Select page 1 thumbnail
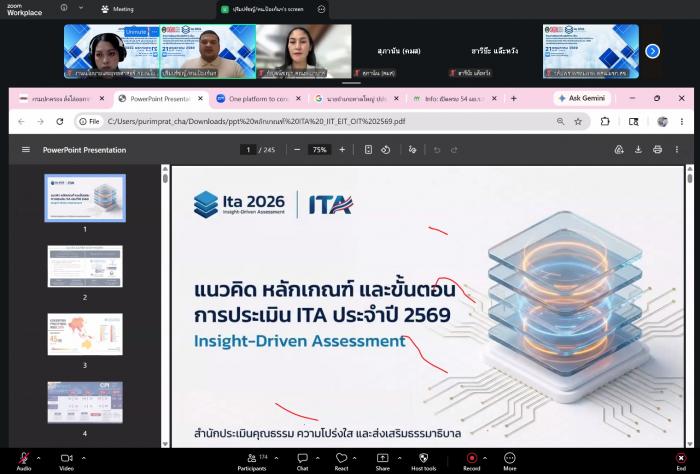This screenshot has width=700, height=474. pyautogui.click(x=85, y=198)
